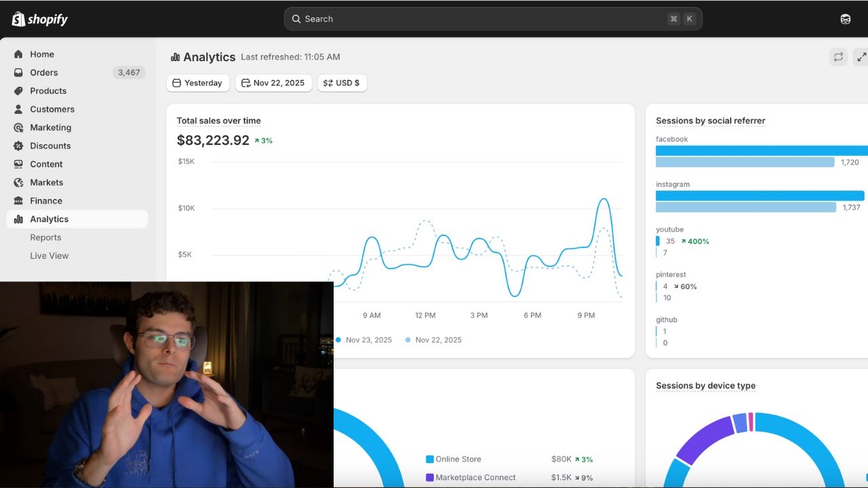The width and height of the screenshot is (868, 488).
Task: Focus the Search input field
Action: [493, 19]
